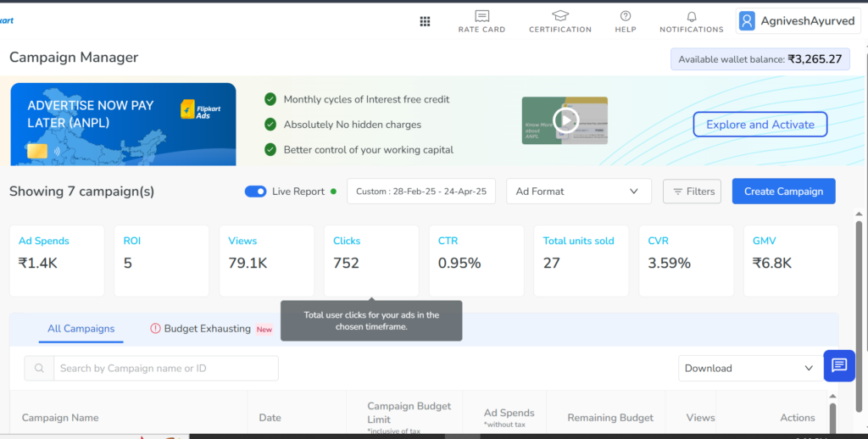Open the Certification graduation cap icon
The image size is (868, 439).
pos(559,16)
